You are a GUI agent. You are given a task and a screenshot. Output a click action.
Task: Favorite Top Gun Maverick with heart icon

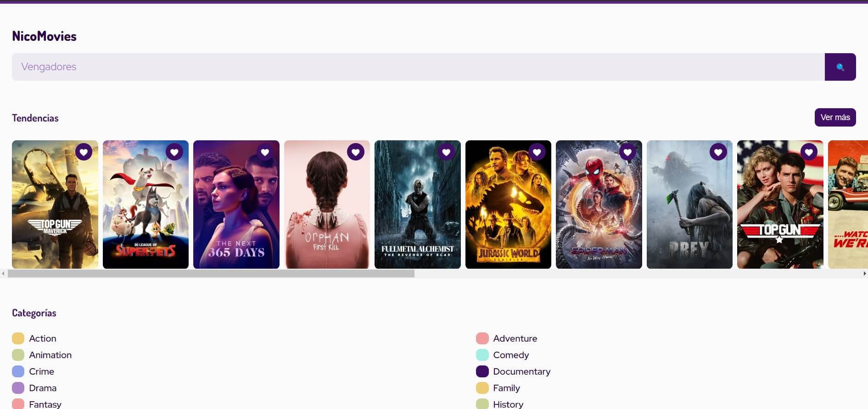pos(84,152)
